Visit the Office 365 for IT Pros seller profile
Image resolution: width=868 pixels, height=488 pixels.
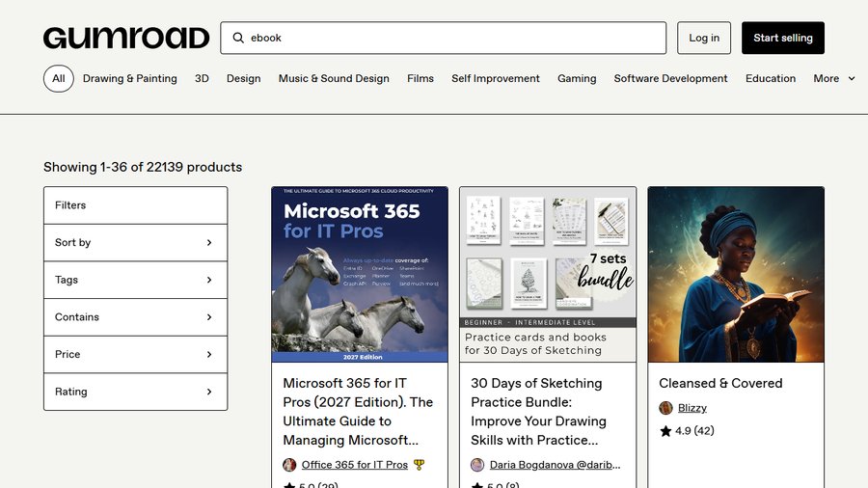click(x=355, y=465)
